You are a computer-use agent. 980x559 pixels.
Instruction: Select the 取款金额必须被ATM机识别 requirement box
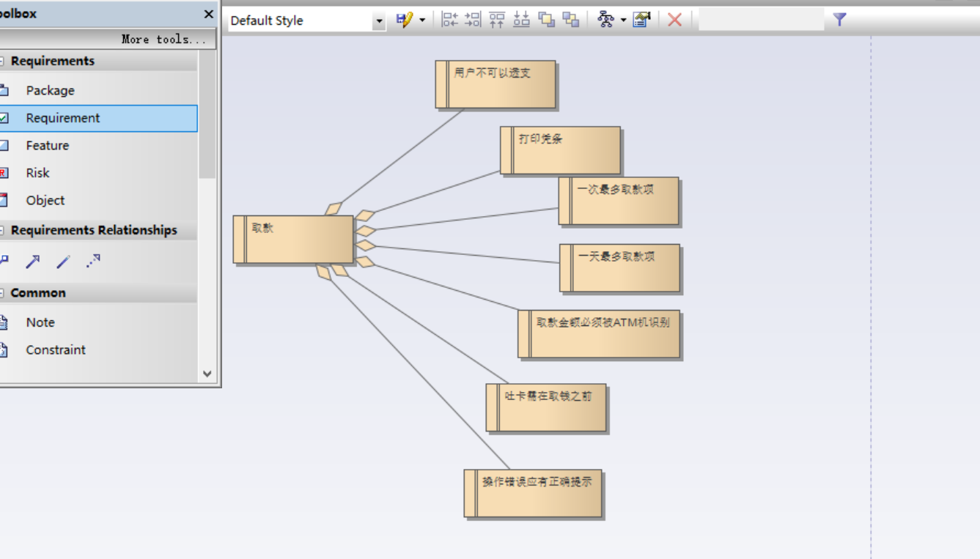(599, 334)
